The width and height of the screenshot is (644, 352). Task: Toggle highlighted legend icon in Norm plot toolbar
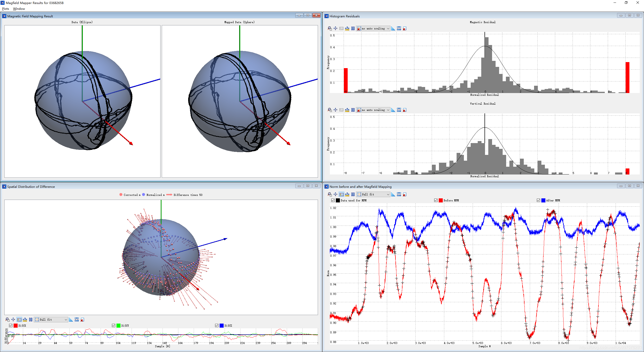click(341, 194)
